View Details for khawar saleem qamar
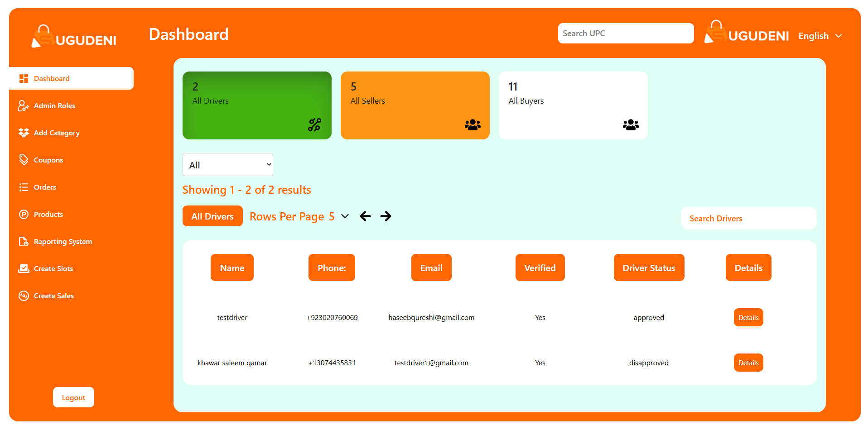868x430 pixels. pos(748,363)
